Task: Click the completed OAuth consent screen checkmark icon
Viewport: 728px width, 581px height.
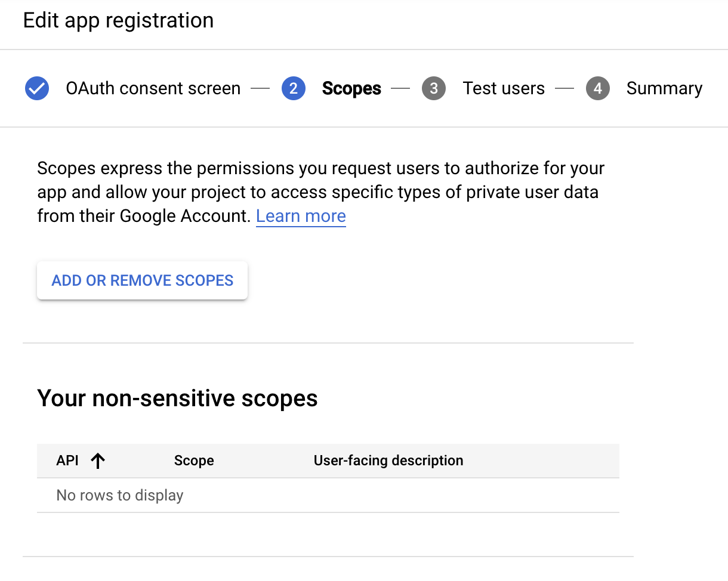Action: point(36,88)
